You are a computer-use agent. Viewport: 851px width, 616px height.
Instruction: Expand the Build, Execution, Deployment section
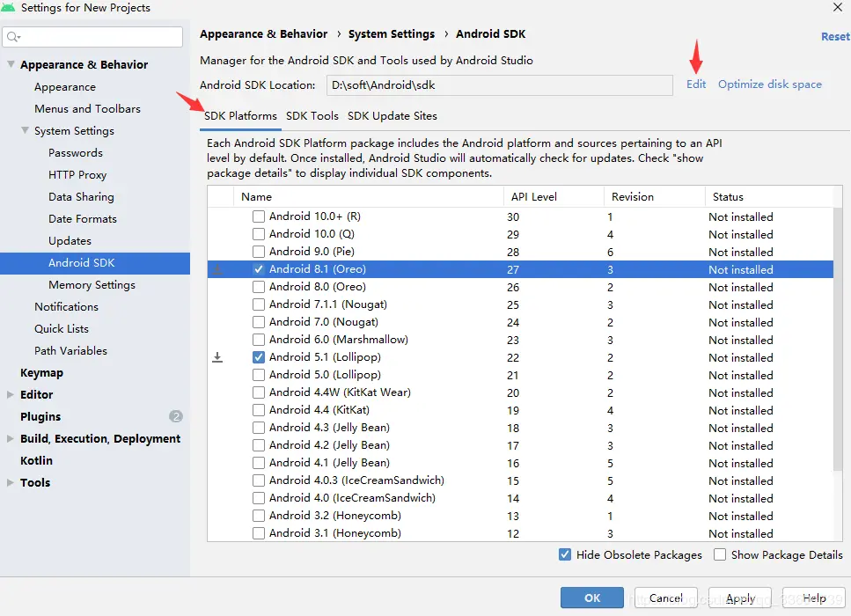coord(11,438)
